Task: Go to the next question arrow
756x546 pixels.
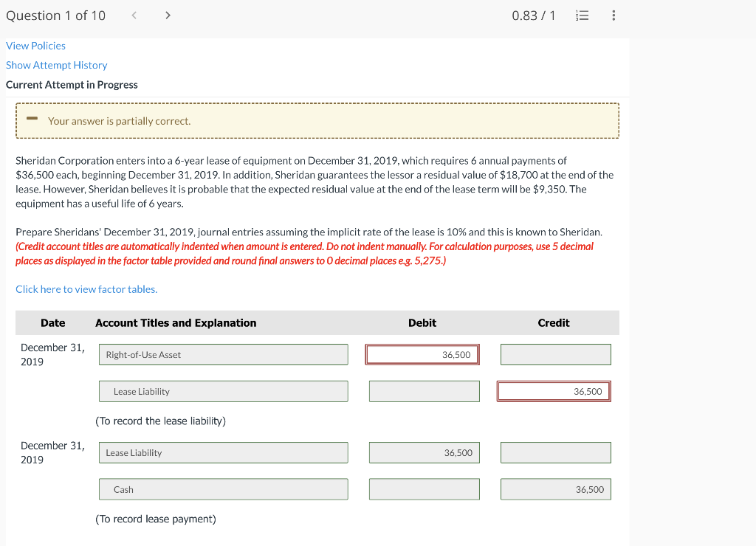Action: pos(168,15)
